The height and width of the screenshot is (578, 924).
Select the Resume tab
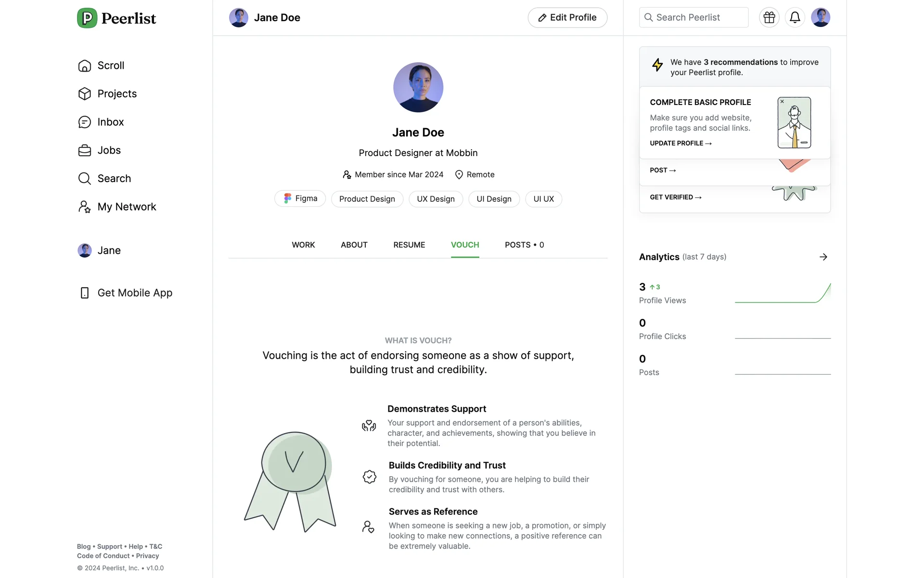pos(409,245)
